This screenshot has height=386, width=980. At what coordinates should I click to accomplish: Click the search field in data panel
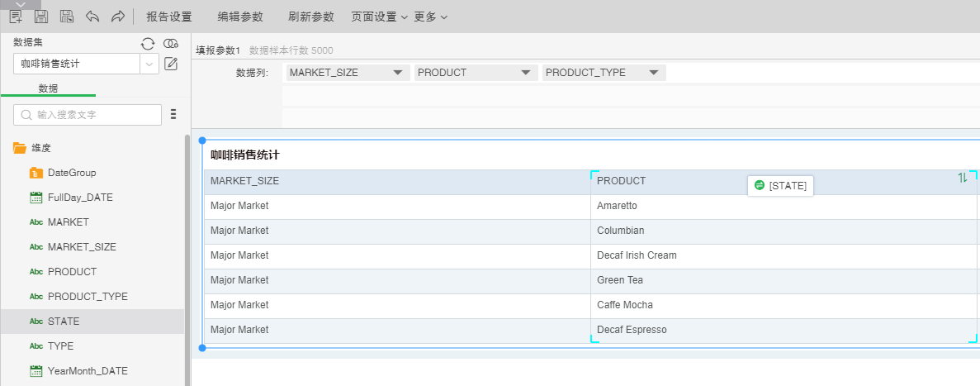point(88,114)
